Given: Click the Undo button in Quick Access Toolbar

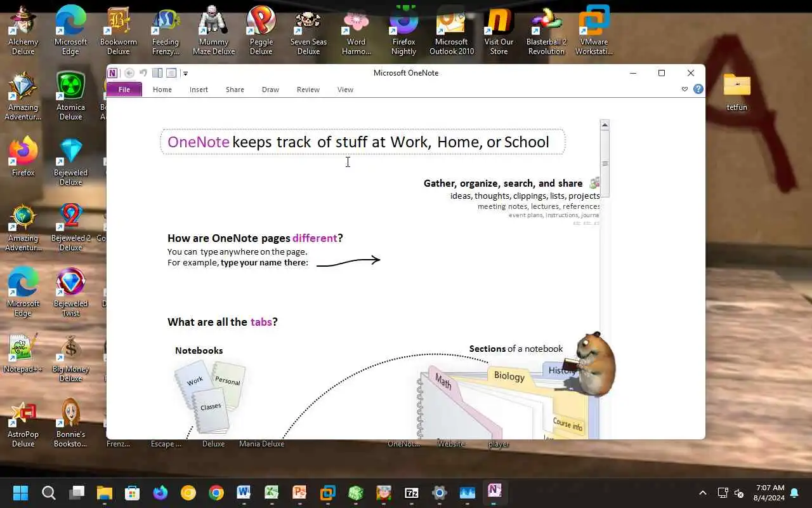Looking at the screenshot, I should 143,73.
